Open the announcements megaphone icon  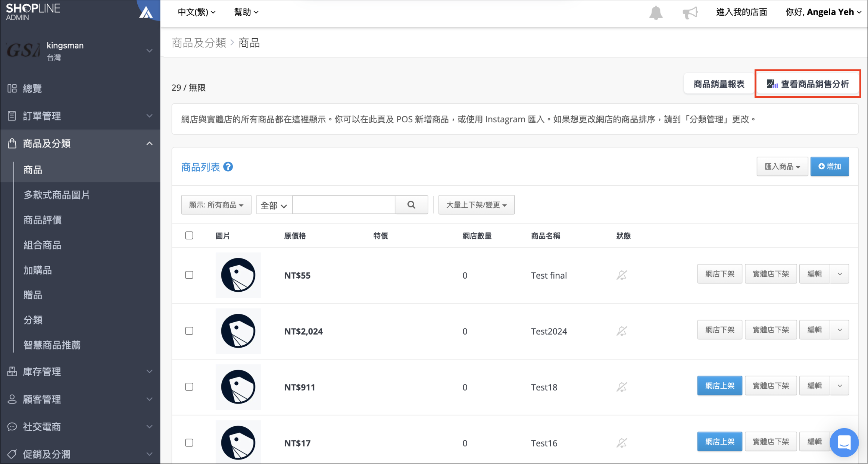point(690,13)
